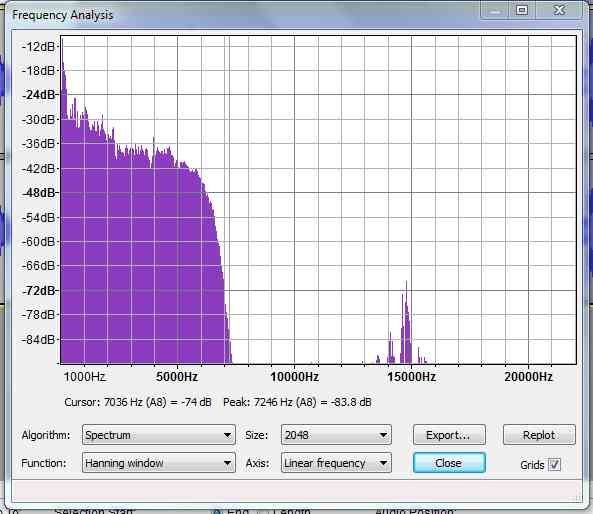Close window using title bar X icon
The height and width of the screenshot is (514, 593).
click(x=559, y=10)
